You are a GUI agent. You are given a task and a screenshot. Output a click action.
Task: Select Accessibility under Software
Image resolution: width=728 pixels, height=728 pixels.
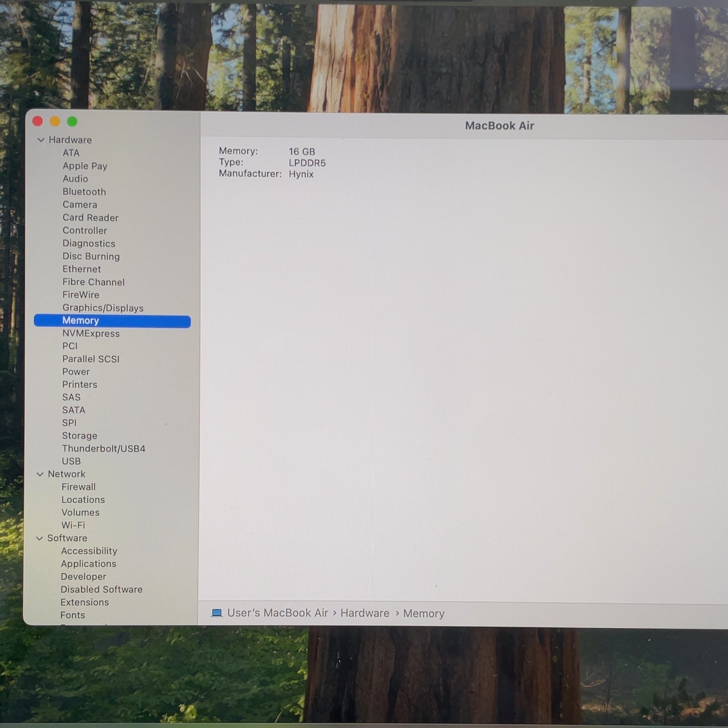click(89, 551)
